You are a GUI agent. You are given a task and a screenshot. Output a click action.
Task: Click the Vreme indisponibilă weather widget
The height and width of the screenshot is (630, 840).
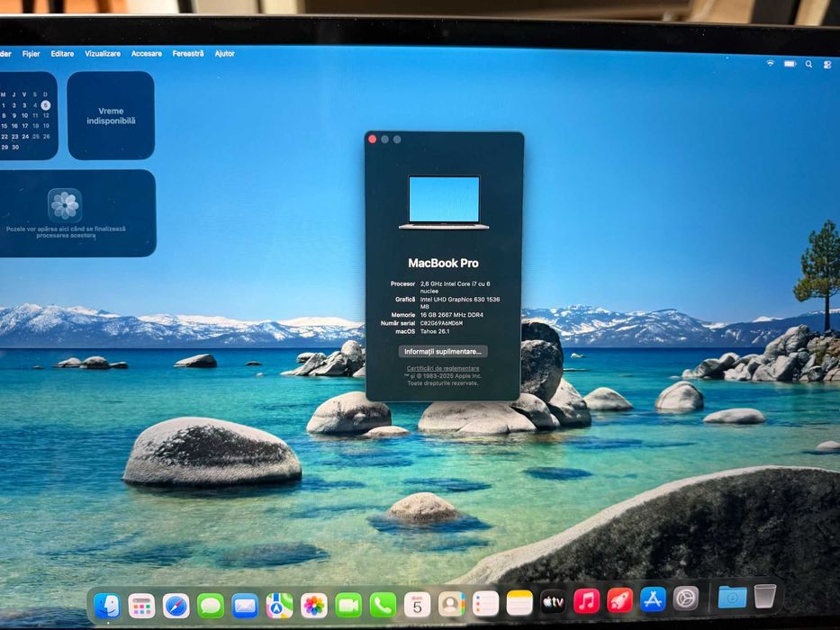(x=111, y=116)
